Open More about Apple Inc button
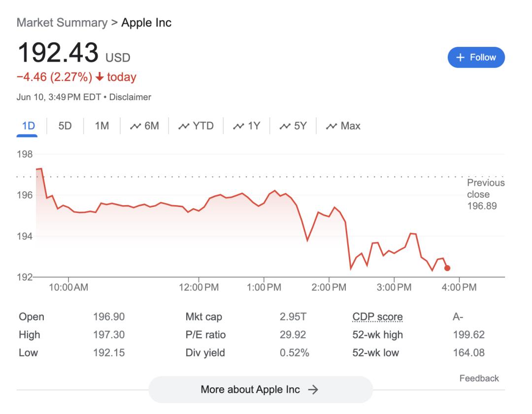This screenshot has height=414, width=532. coord(261,389)
